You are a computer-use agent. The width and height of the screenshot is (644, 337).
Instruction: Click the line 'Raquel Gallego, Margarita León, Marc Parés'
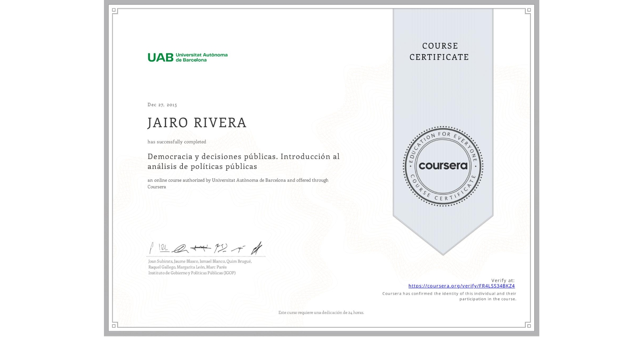[x=188, y=267]
